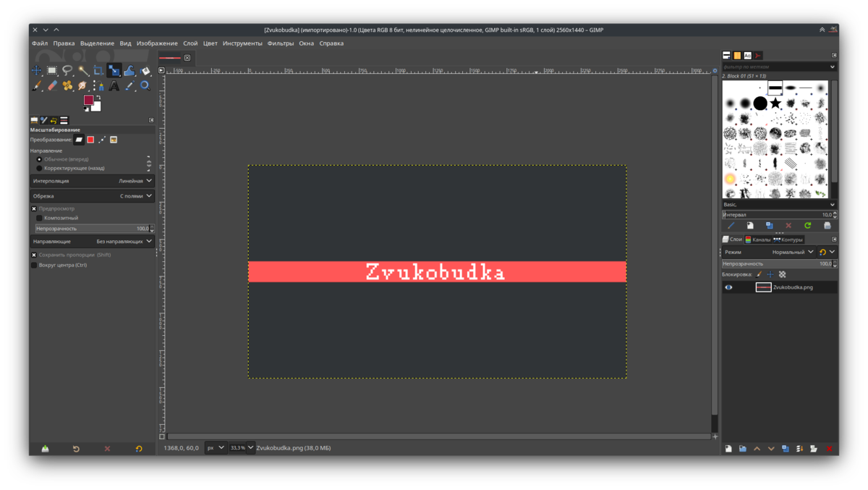Toggle the lock position and size icon
This screenshot has width=868, height=490.
[770, 274]
